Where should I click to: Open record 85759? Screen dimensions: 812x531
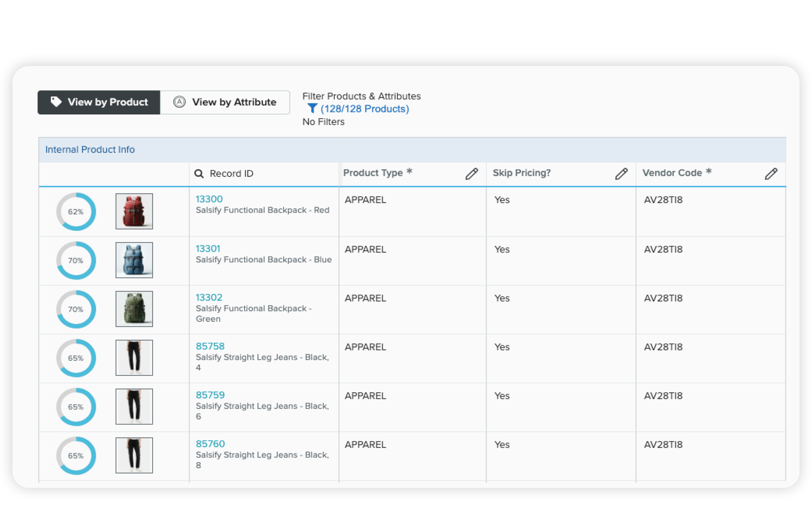click(210, 395)
